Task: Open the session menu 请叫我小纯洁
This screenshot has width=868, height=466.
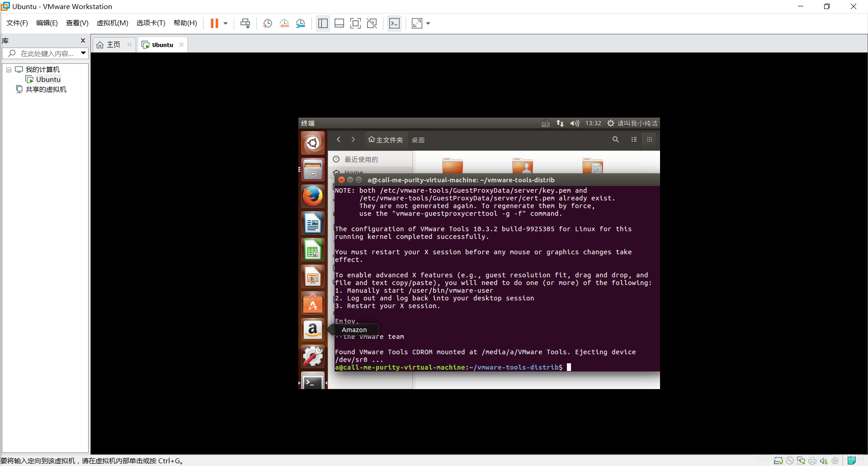Action: click(632, 124)
